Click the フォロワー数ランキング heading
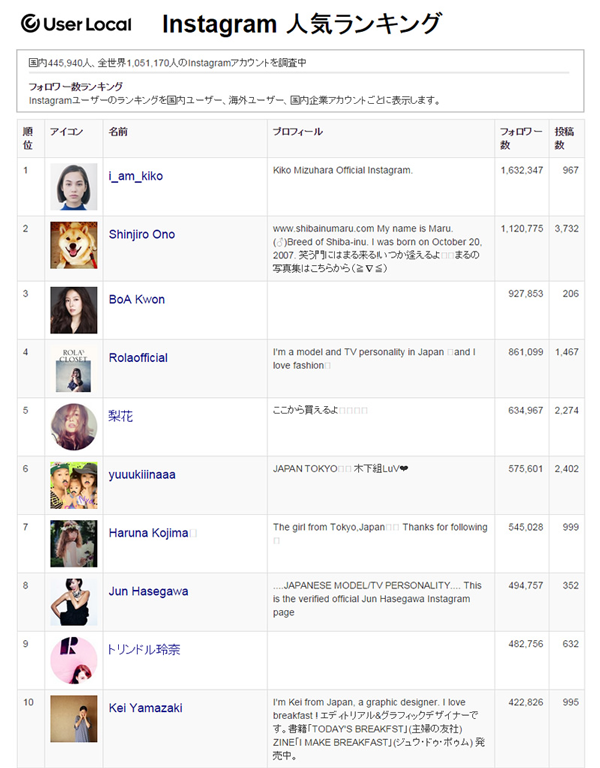 (75, 87)
